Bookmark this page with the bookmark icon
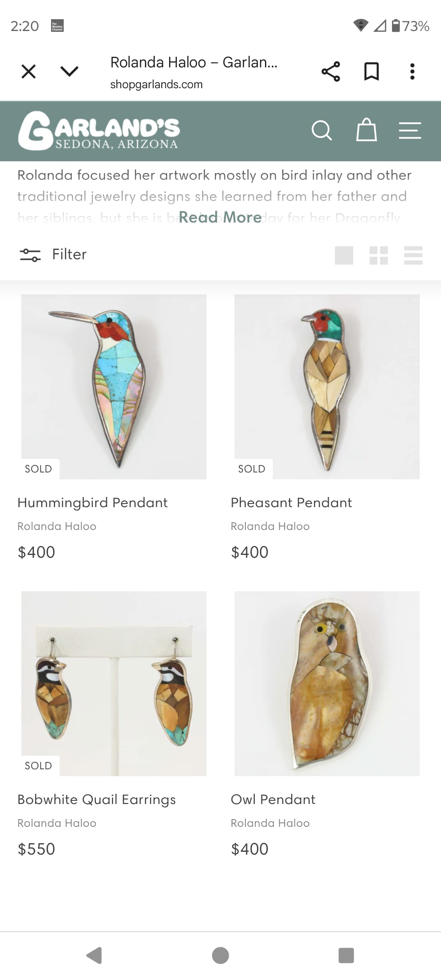 tap(372, 71)
